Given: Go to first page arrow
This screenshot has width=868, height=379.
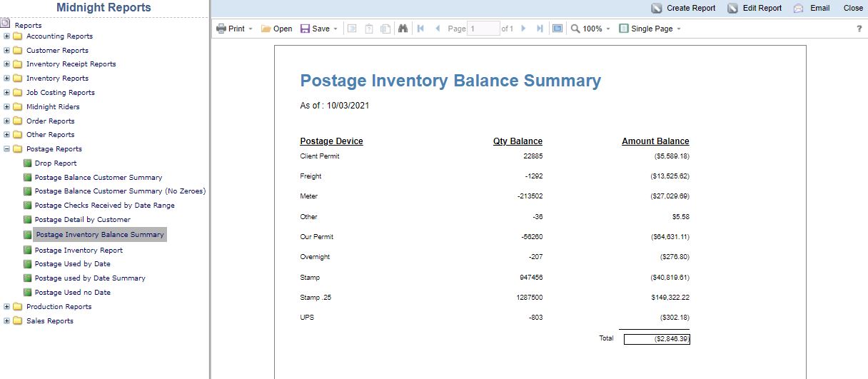Looking at the screenshot, I should [420, 29].
